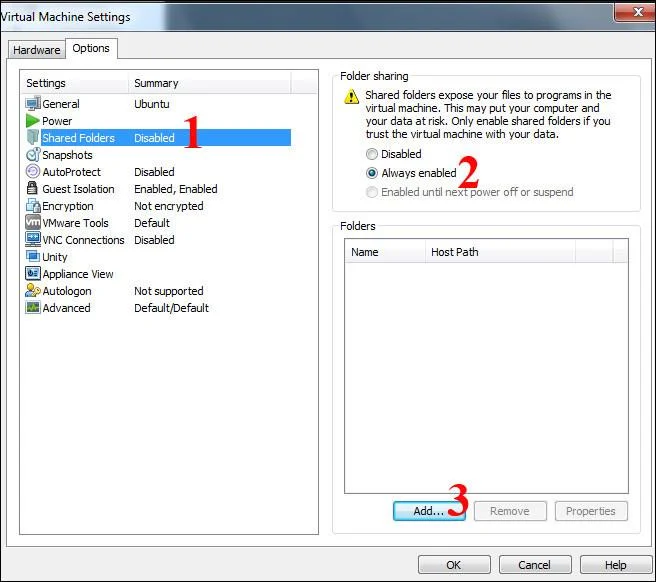Select the Snapshots row label

pos(67,155)
